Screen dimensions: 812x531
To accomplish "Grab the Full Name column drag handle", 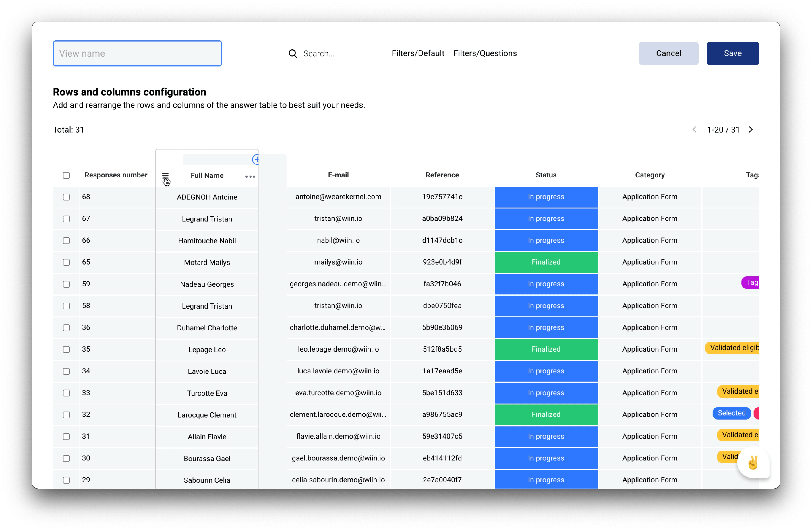I will pos(165,176).
